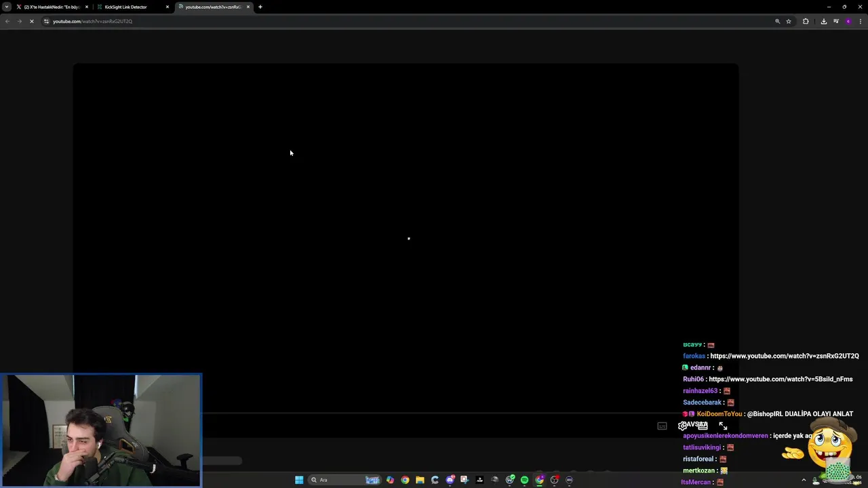Click ristaforeal username in chat

click(x=698, y=459)
